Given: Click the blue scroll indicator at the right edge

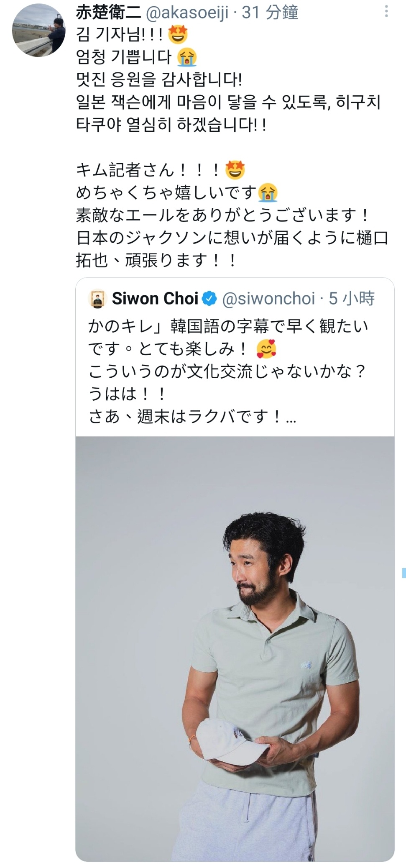Looking at the screenshot, I should [x=404, y=573].
